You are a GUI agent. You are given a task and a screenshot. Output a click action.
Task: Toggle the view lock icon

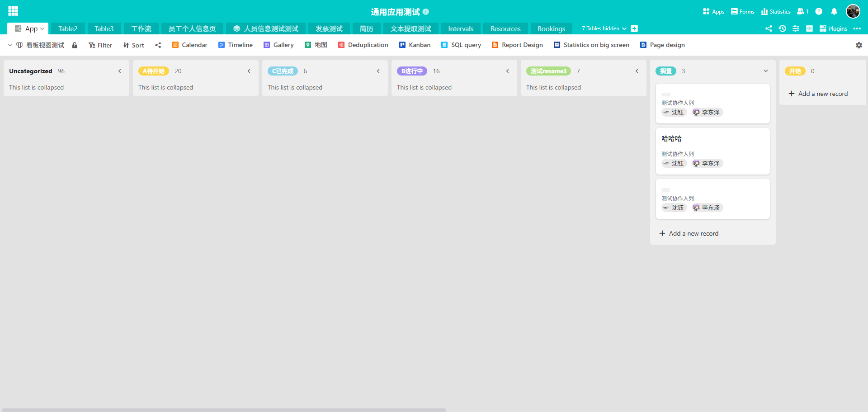(75, 45)
